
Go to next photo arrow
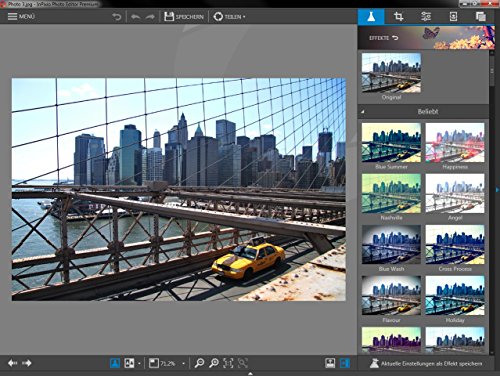[27, 363]
